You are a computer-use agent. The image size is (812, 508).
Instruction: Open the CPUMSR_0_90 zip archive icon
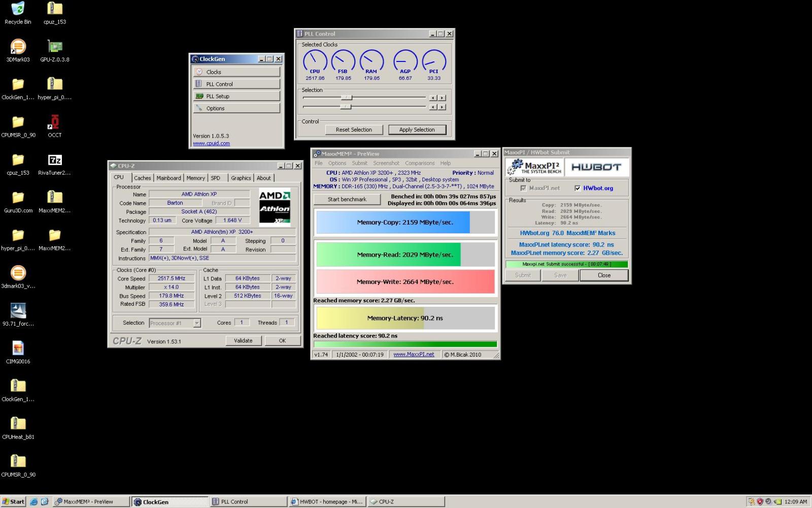tap(18, 465)
